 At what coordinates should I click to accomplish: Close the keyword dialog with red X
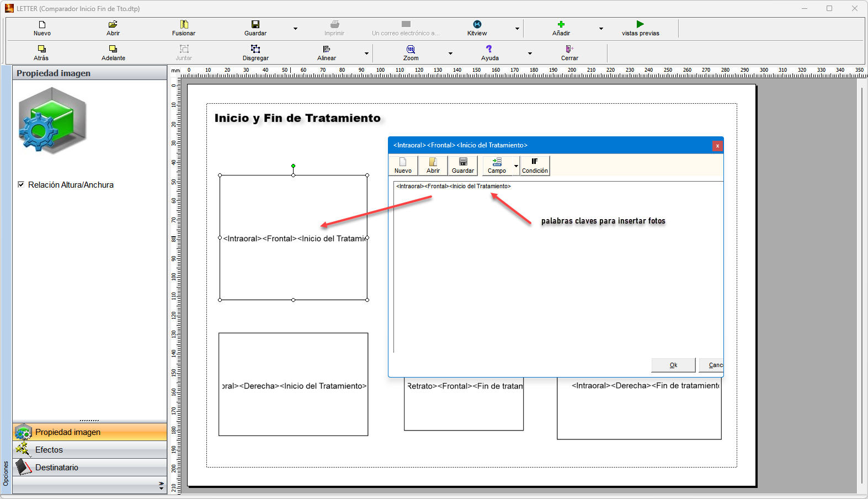click(x=717, y=146)
